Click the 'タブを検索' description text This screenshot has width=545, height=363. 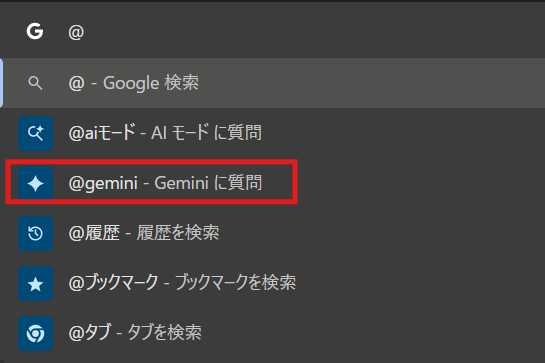tap(164, 333)
